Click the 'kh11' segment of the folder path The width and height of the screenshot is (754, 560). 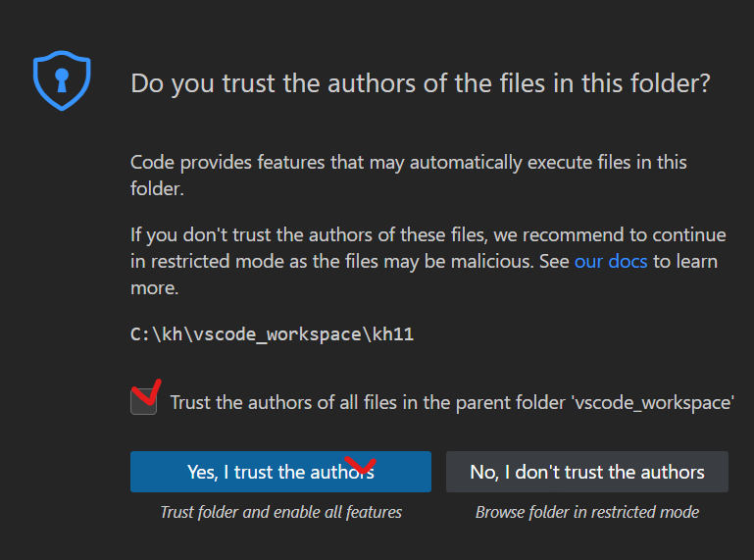pyautogui.click(x=393, y=333)
